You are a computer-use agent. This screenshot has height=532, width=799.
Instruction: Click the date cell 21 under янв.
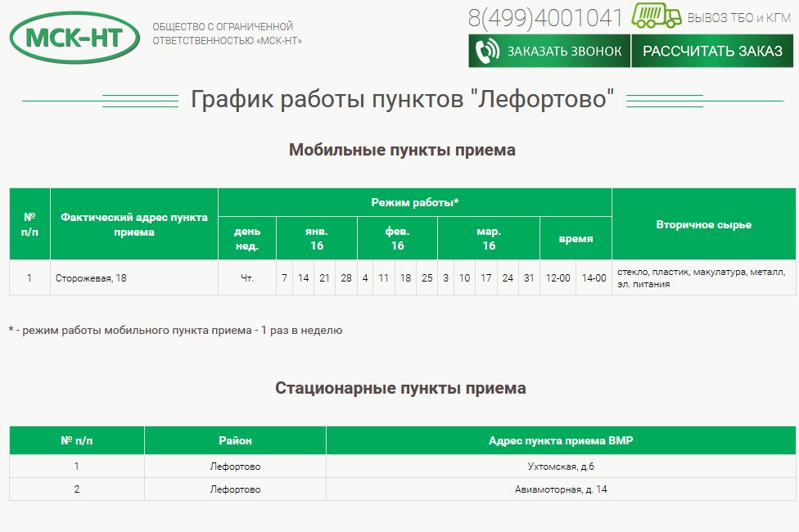(x=324, y=277)
